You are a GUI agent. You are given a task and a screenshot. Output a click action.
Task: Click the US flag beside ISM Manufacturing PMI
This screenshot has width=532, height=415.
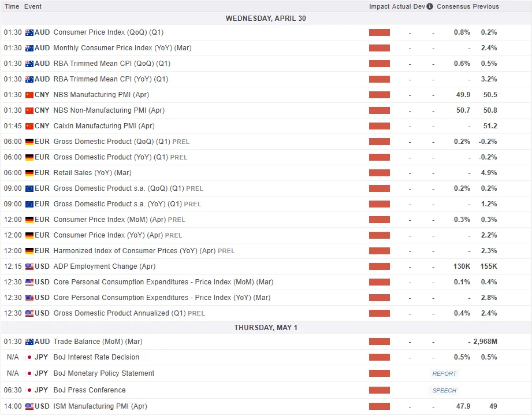pos(29,406)
